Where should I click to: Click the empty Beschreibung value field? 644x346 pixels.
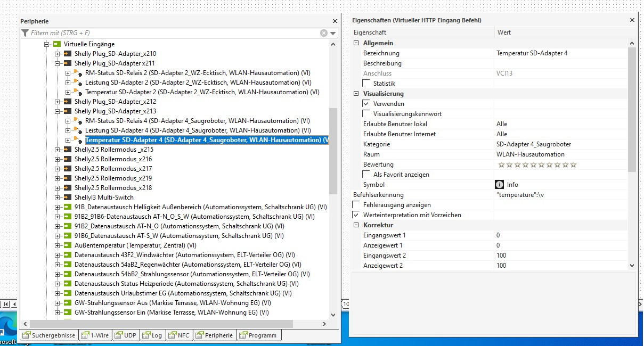click(x=560, y=63)
